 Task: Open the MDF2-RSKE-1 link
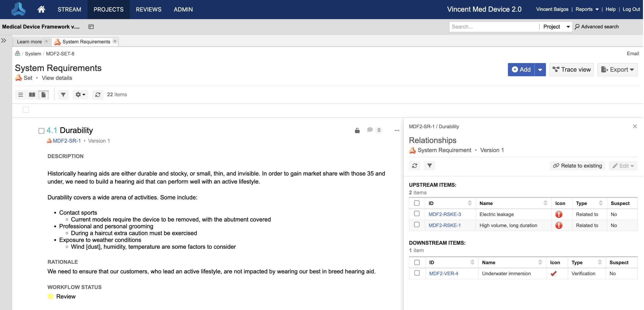point(444,225)
